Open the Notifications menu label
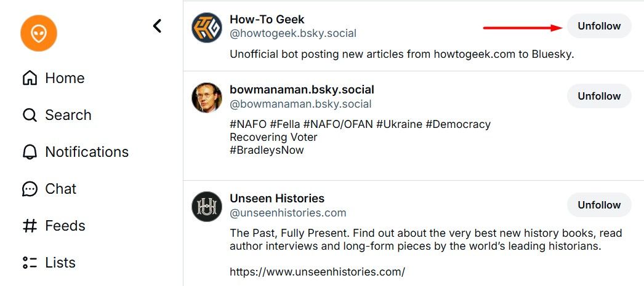The image size is (644, 286). point(87,152)
